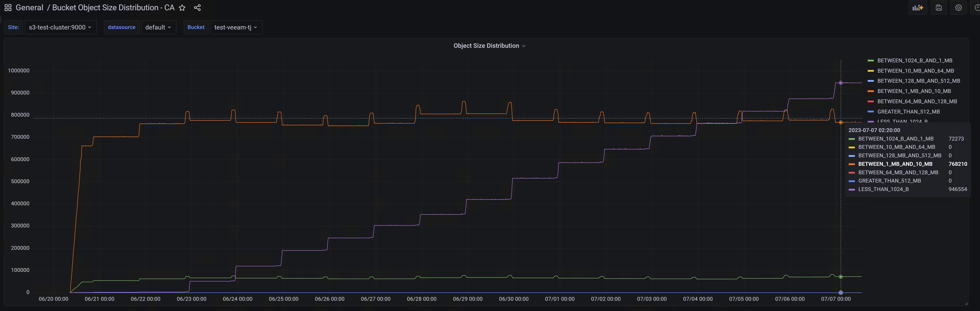This screenshot has width=980, height=311.
Task: Open the datasource dropdown default
Action: click(x=159, y=27)
